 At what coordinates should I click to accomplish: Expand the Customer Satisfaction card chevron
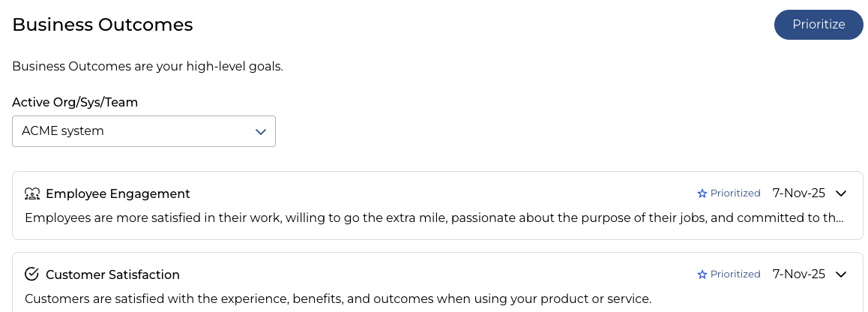(x=841, y=274)
